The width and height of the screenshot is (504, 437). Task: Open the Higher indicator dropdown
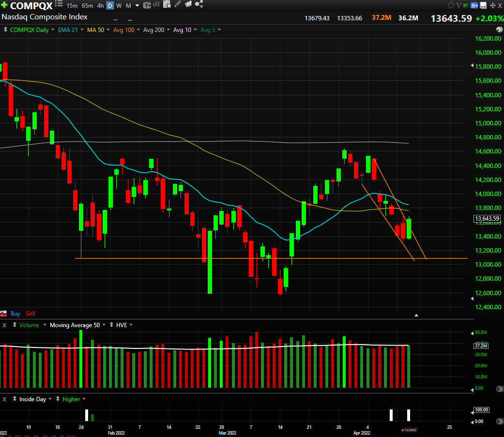click(x=84, y=399)
